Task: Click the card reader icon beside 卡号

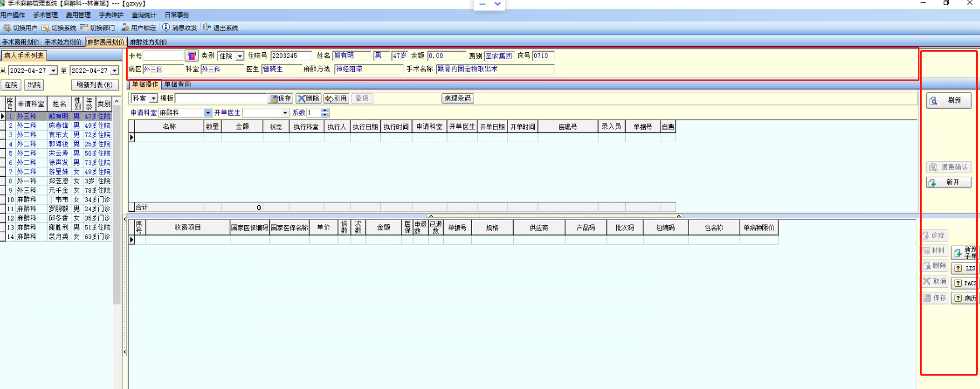Action: pos(192,56)
